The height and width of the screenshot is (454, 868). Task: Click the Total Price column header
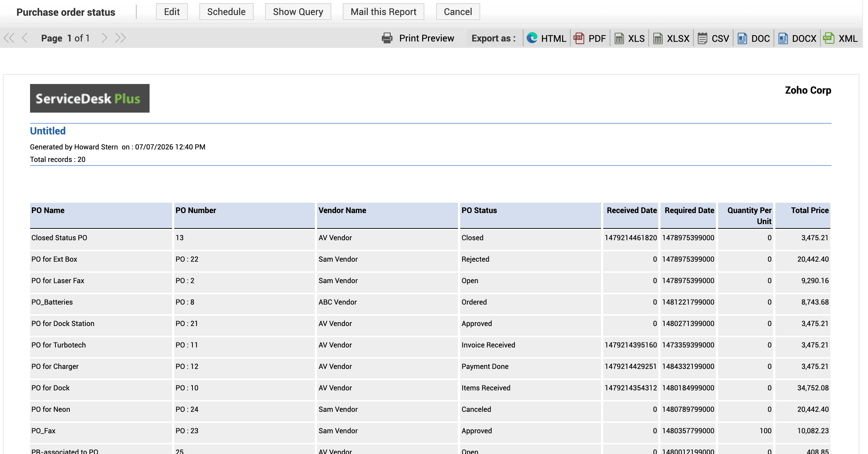point(803,215)
